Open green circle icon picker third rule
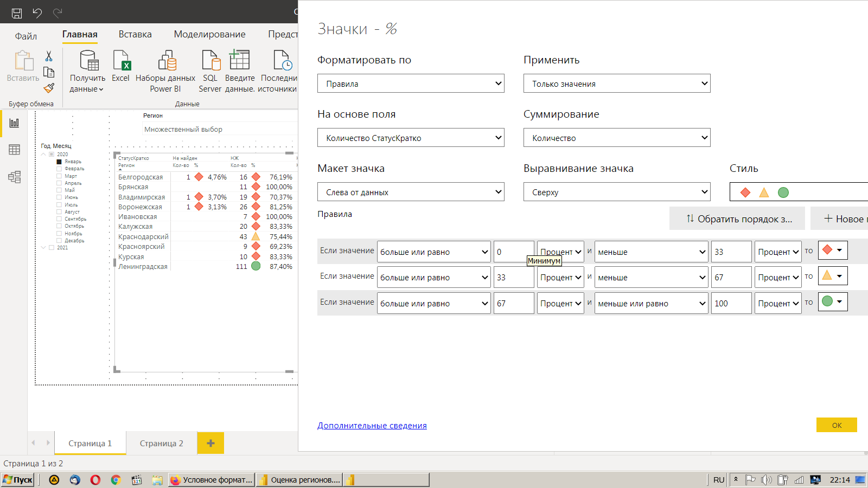 pyautogui.click(x=833, y=301)
